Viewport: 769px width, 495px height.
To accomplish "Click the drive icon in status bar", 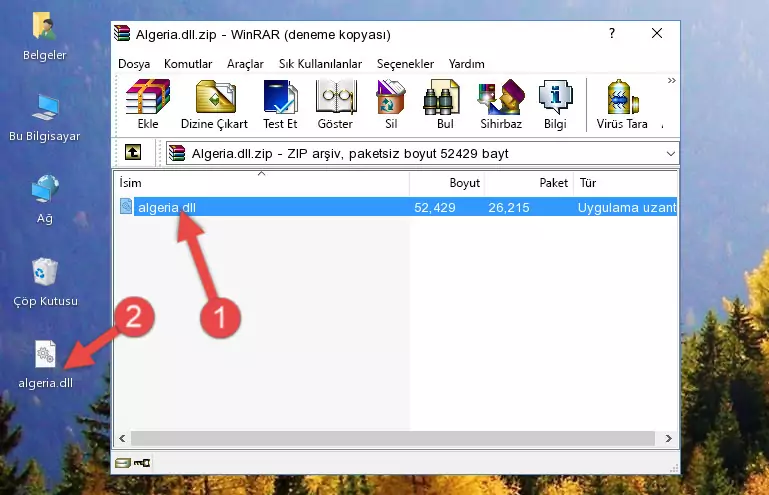I will [x=123, y=463].
